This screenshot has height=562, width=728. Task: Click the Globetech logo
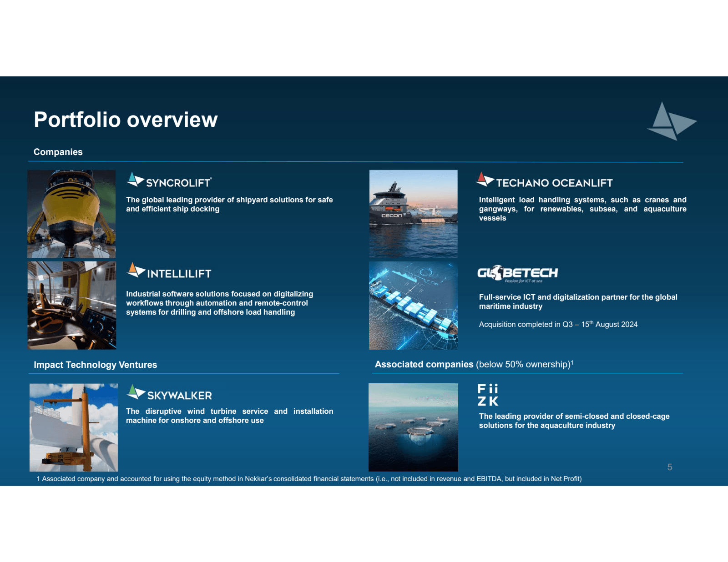pyautogui.click(x=518, y=274)
